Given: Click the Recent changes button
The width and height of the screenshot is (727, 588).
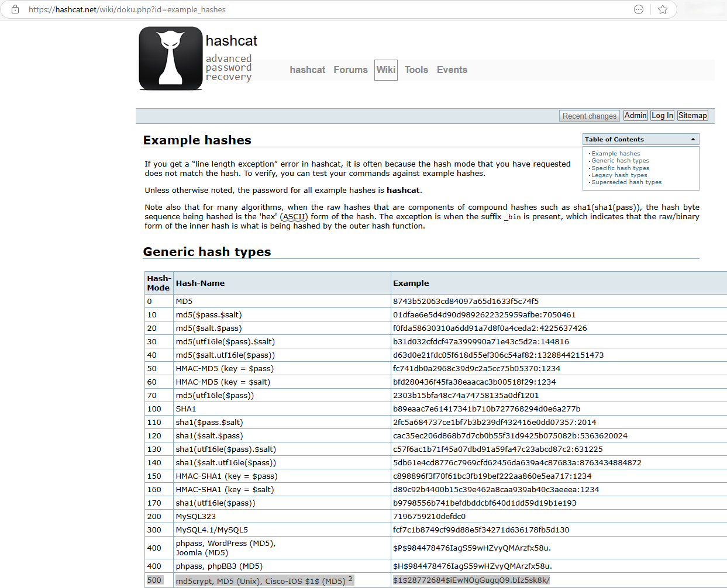Looking at the screenshot, I should 590,116.
